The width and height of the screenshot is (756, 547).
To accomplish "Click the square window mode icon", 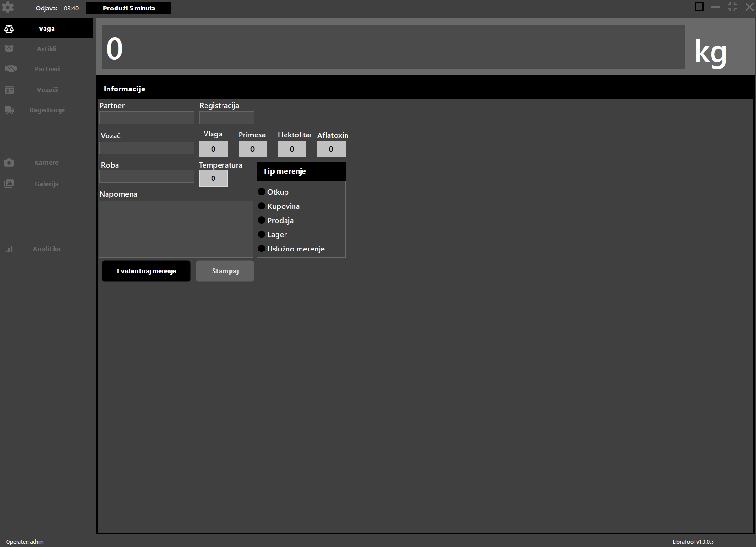I will 699,7.
